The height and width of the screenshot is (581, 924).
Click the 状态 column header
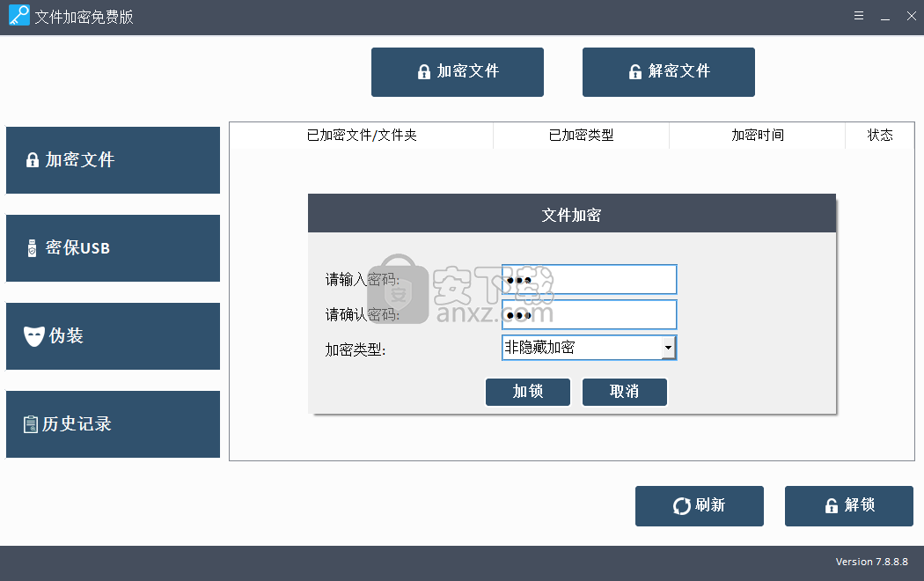[880, 136]
